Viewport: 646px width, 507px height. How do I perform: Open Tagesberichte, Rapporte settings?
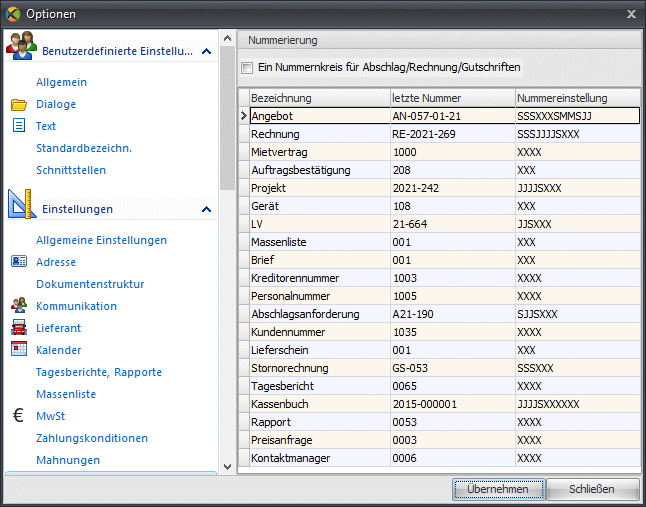99,372
